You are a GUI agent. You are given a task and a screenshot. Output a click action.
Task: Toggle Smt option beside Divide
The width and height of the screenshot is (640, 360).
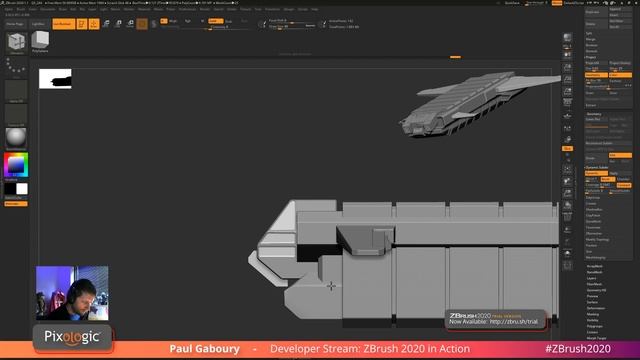pyautogui.click(x=620, y=155)
